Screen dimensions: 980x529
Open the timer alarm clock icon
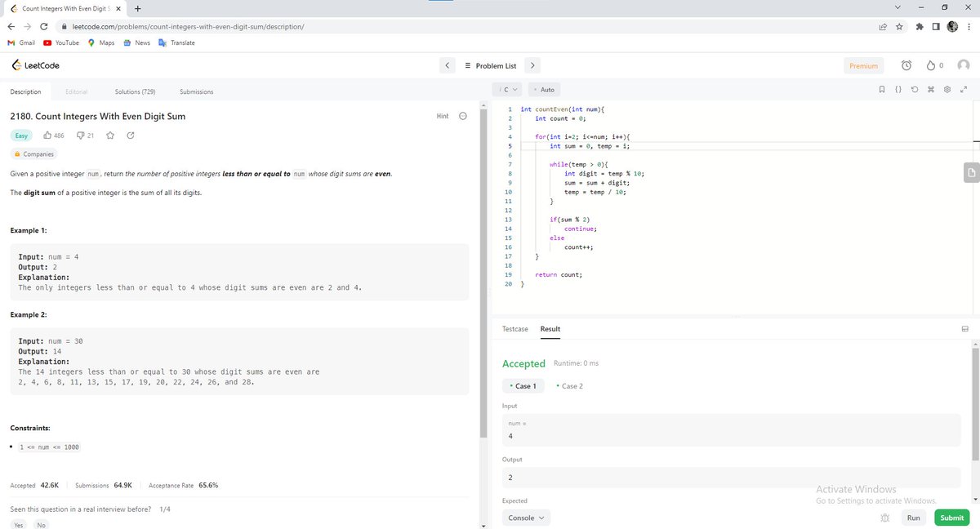906,65
